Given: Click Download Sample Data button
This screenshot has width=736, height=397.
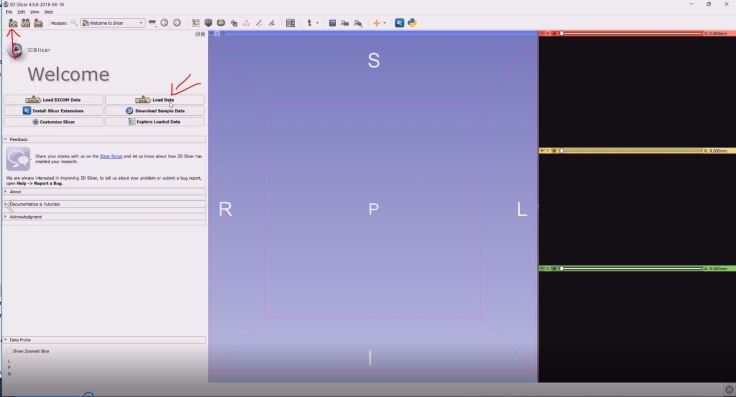Looking at the screenshot, I should pyautogui.click(x=155, y=111).
